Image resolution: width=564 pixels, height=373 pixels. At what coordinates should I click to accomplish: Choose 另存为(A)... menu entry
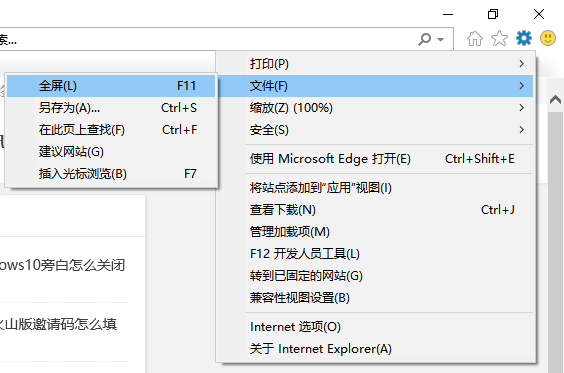(x=111, y=108)
